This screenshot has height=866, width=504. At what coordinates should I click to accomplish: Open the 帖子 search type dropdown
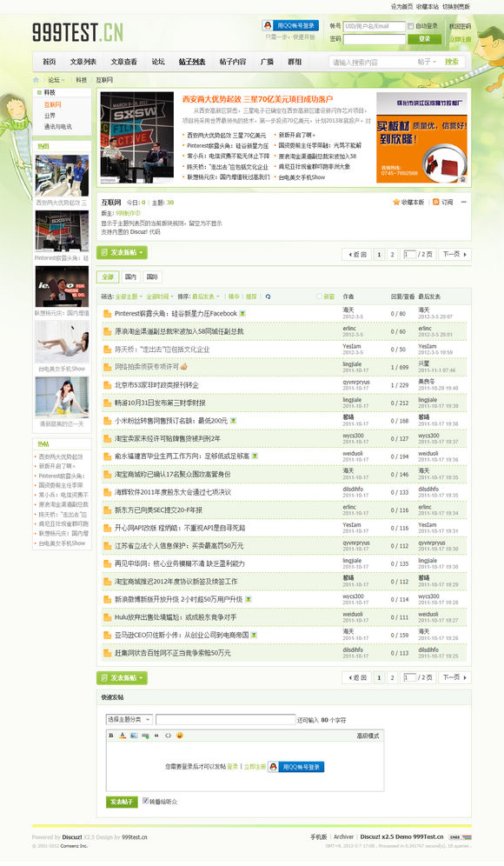(x=427, y=62)
